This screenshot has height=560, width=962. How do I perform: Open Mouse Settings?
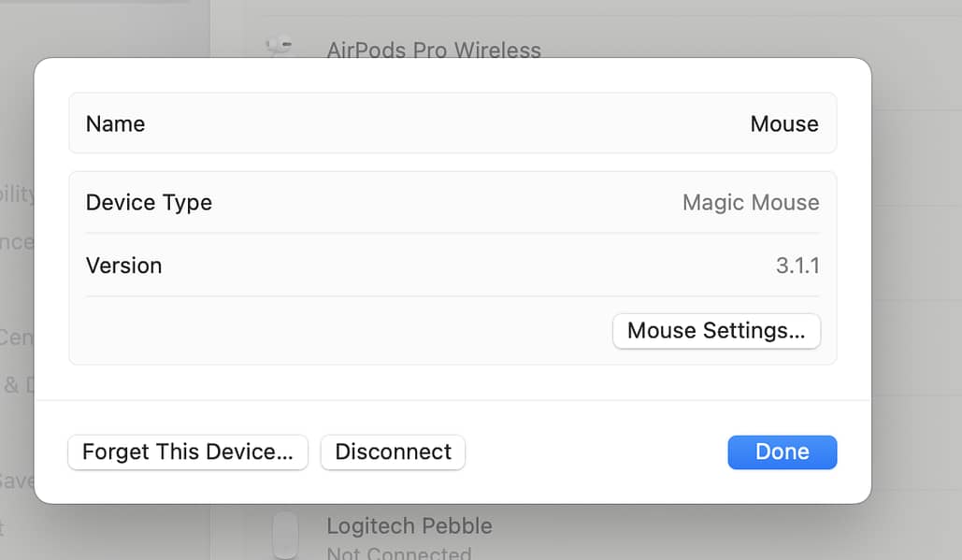tap(716, 331)
